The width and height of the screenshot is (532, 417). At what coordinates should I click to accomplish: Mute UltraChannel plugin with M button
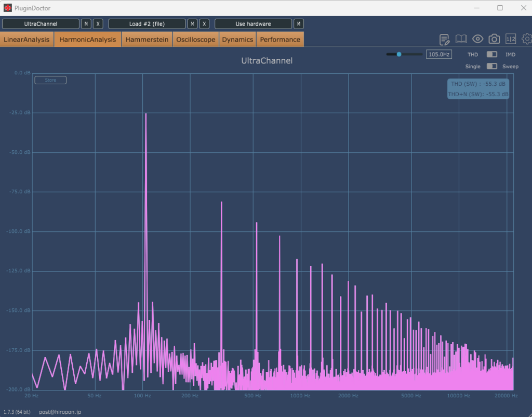pyautogui.click(x=86, y=24)
